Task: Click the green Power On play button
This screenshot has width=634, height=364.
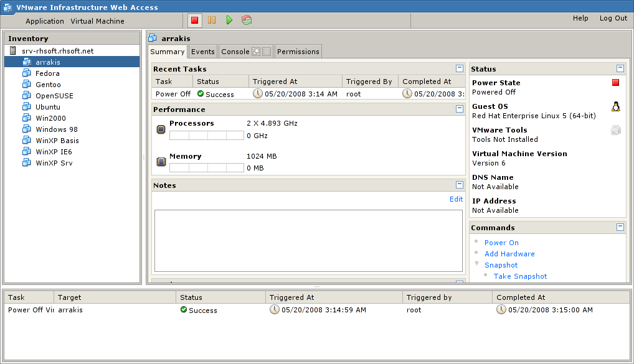Action: point(229,20)
